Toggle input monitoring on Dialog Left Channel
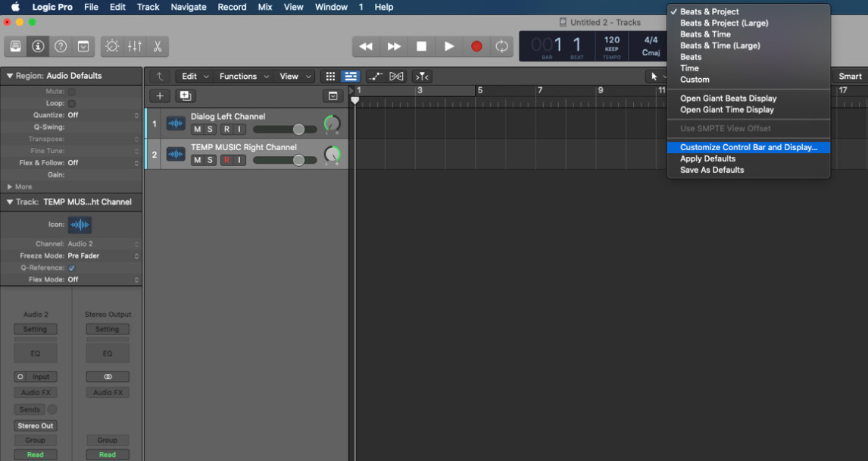Viewport: 868px width, 461px height. pos(239,130)
